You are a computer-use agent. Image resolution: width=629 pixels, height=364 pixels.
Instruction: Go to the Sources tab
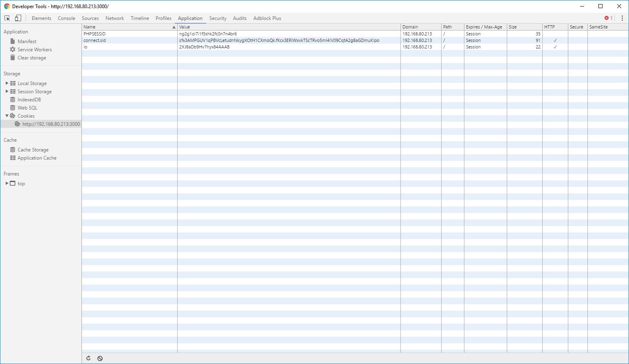click(90, 18)
